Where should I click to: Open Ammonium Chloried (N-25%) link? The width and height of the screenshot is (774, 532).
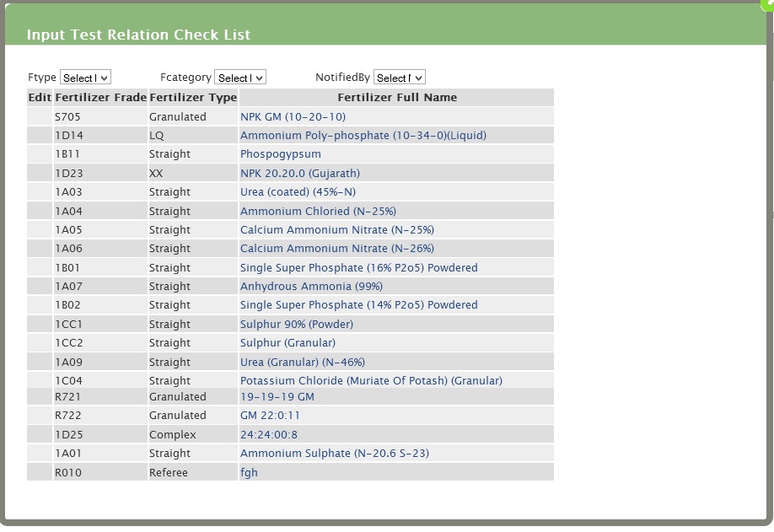[x=318, y=212]
